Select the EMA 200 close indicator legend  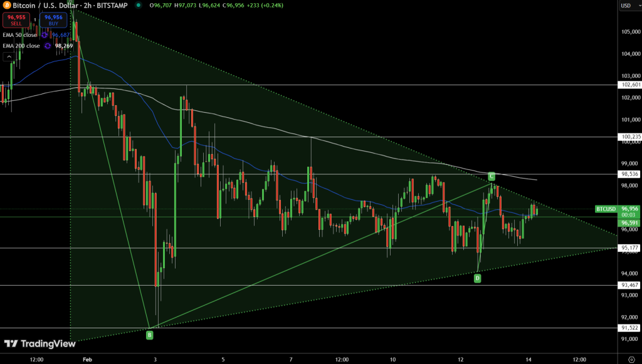tap(21, 46)
